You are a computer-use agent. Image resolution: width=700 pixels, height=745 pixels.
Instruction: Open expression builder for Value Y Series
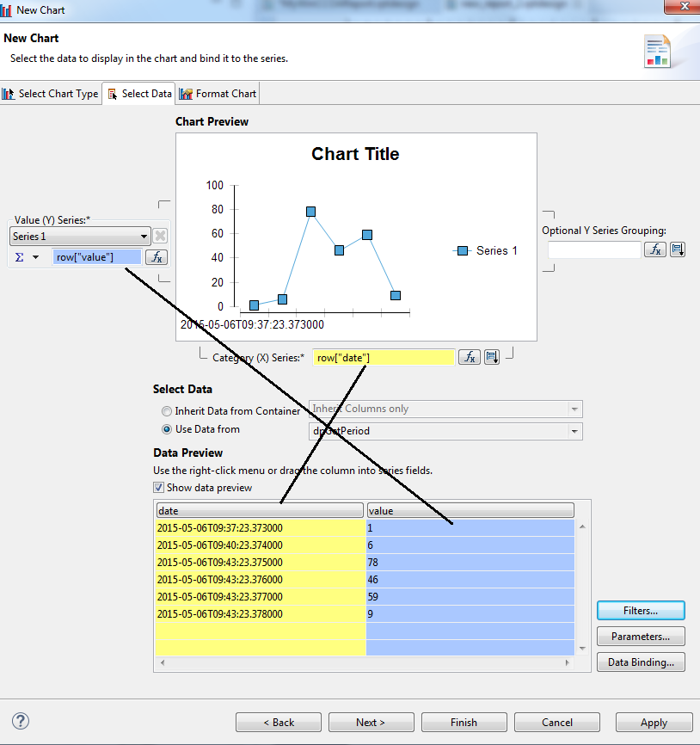coord(156,256)
